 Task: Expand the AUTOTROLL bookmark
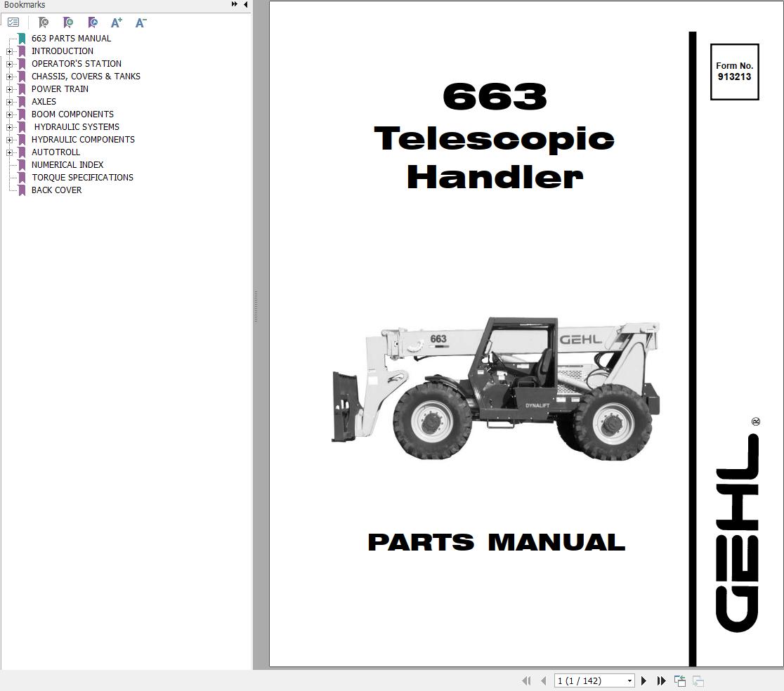9,152
